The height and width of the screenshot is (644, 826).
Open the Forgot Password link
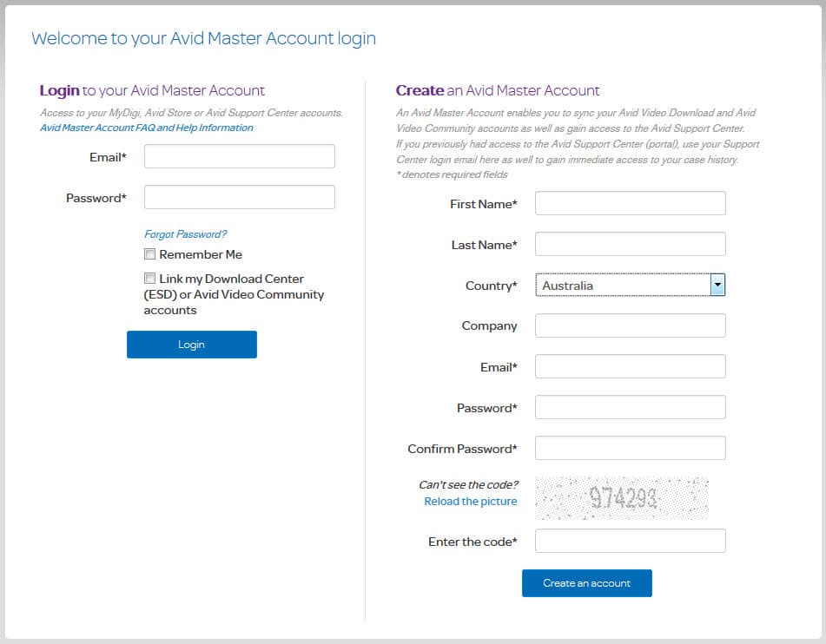coord(185,233)
